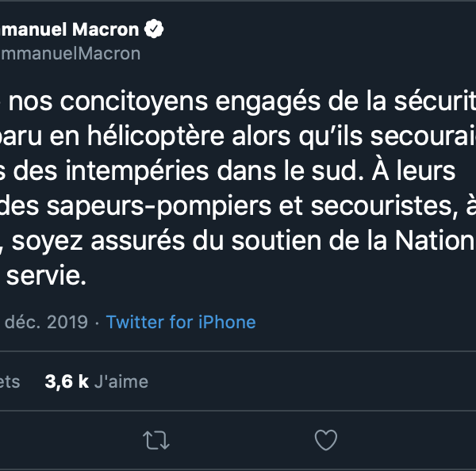The image size is (476, 471).
Task: Click the @EmmanuelMacron handle
Action: 70,53
